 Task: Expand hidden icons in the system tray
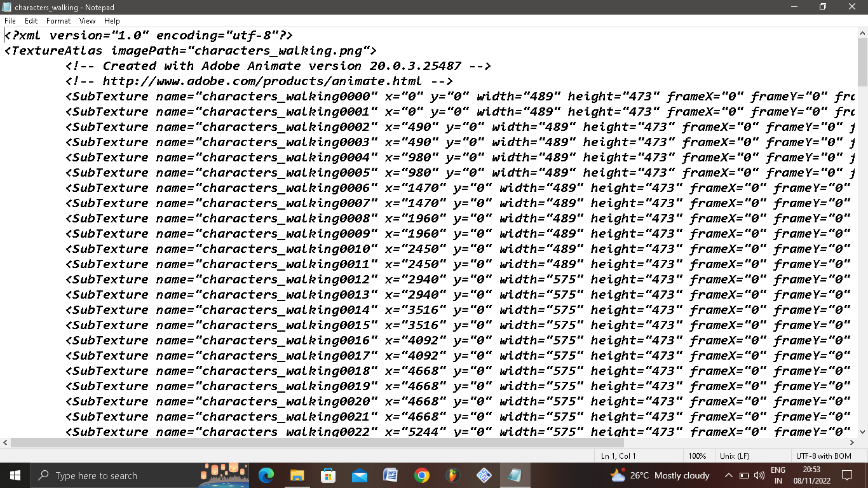tap(728, 475)
